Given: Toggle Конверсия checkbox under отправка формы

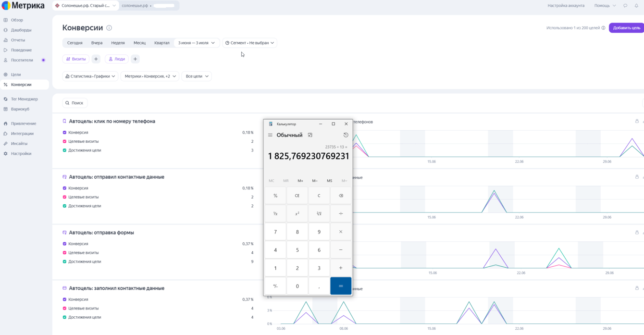Looking at the screenshot, I should point(64,244).
